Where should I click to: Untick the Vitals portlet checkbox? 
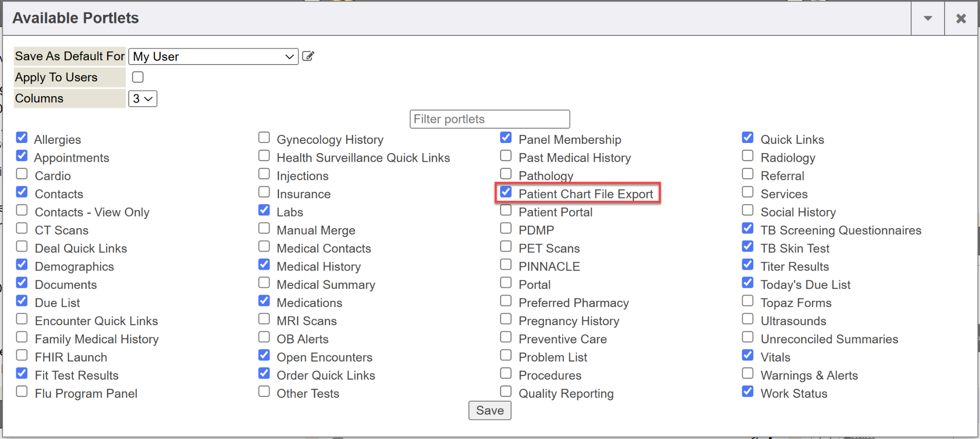pyautogui.click(x=748, y=355)
